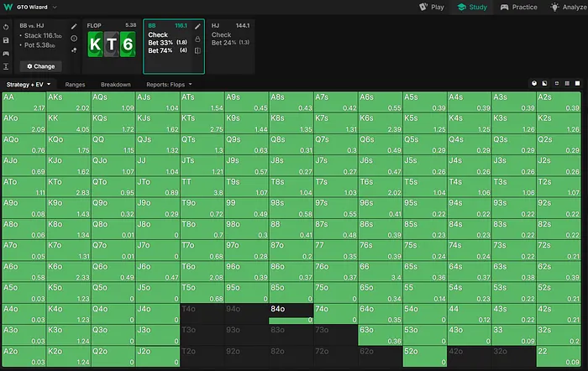Expand the Strategy + EV dropdown

[x=29, y=84]
